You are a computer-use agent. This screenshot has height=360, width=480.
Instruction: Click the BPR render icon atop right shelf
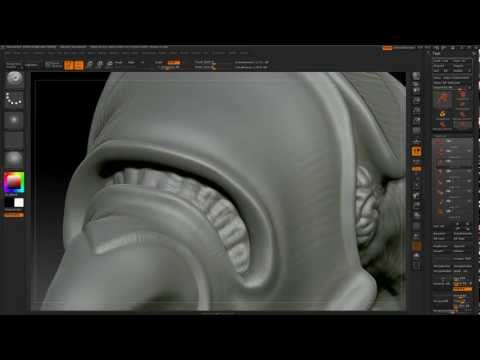(x=416, y=76)
